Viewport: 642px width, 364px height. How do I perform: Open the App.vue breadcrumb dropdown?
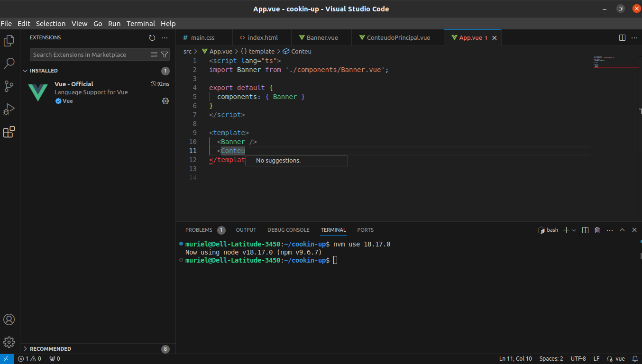point(217,51)
